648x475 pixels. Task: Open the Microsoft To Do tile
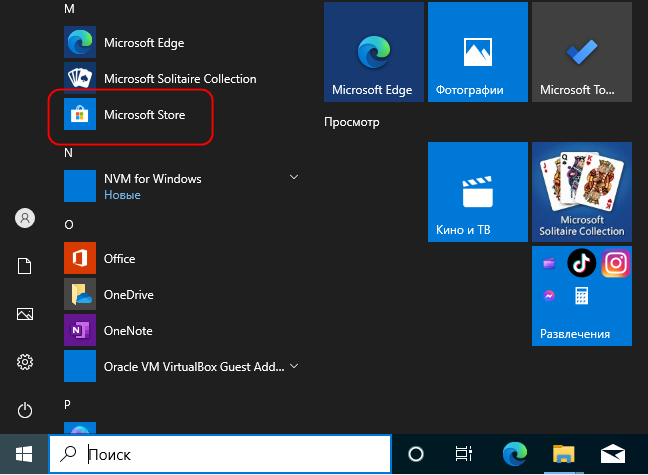pyautogui.click(x=582, y=52)
